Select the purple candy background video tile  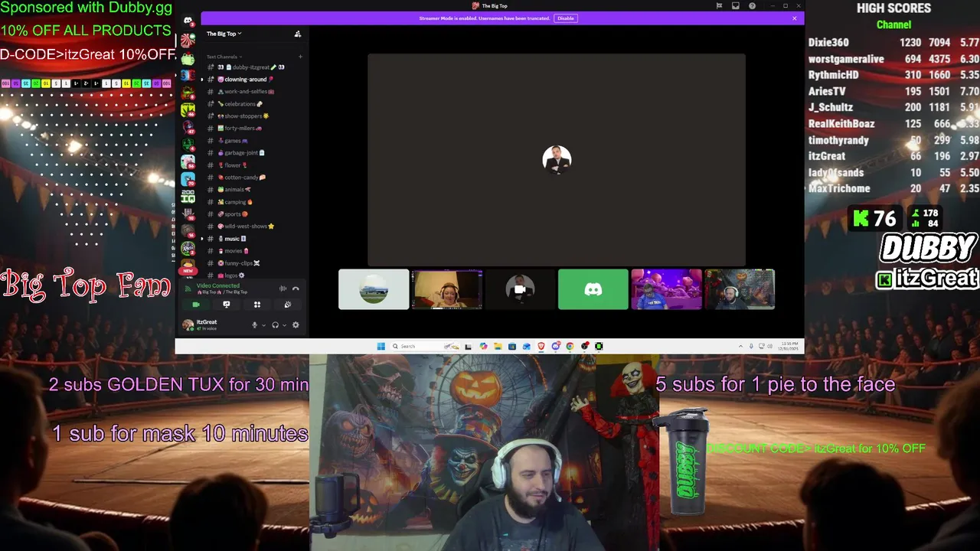click(666, 289)
